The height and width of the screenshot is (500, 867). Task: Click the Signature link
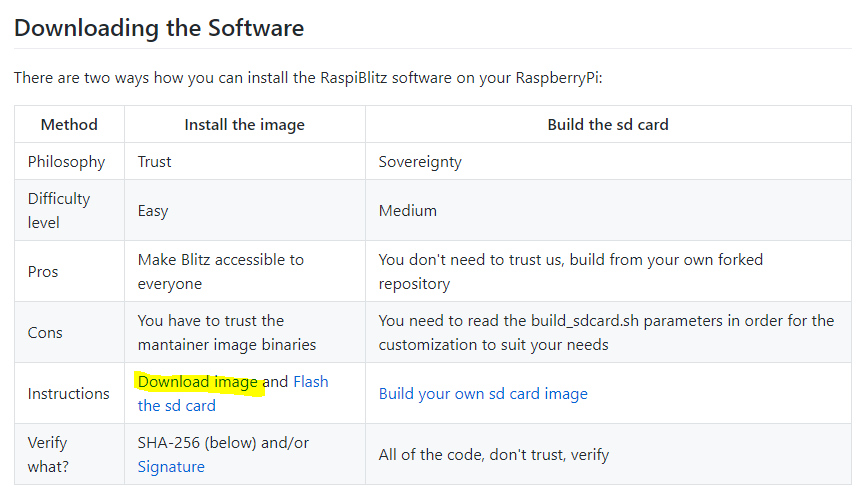[171, 467]
